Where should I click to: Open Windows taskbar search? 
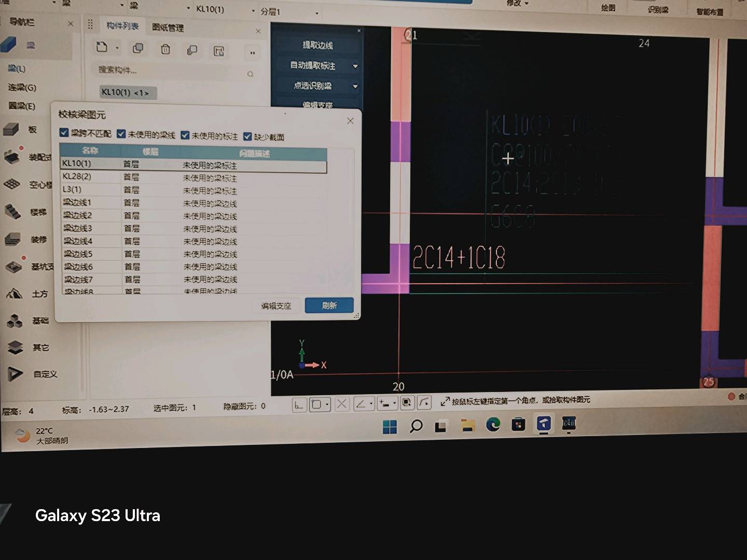(416, 426)
